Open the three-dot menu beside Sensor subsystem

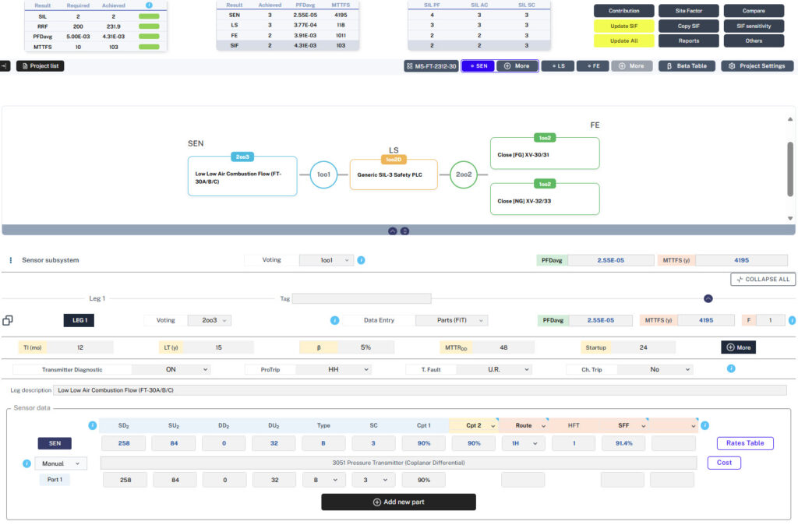pyautogui.click(x=11, y=260)
